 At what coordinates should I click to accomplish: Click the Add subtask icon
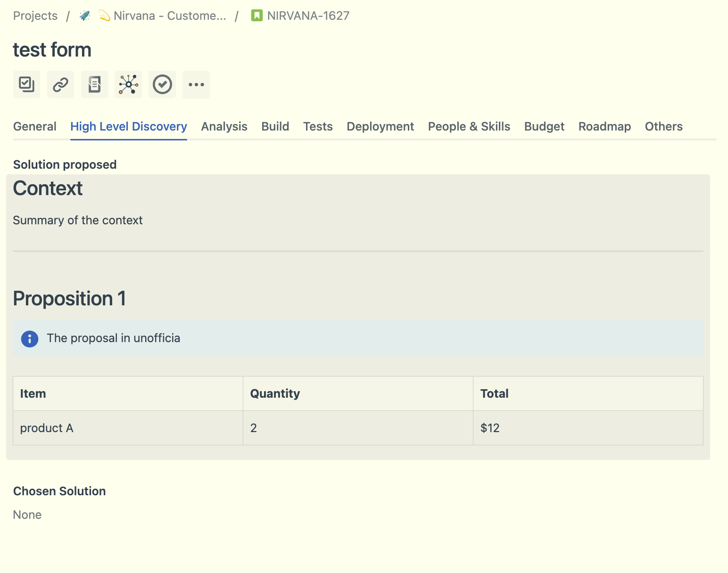coord(26,84)
